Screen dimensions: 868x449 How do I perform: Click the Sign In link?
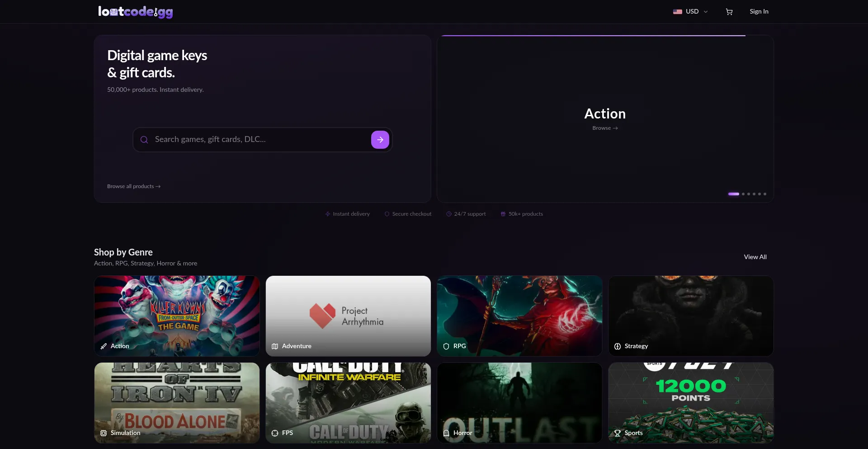759,12
